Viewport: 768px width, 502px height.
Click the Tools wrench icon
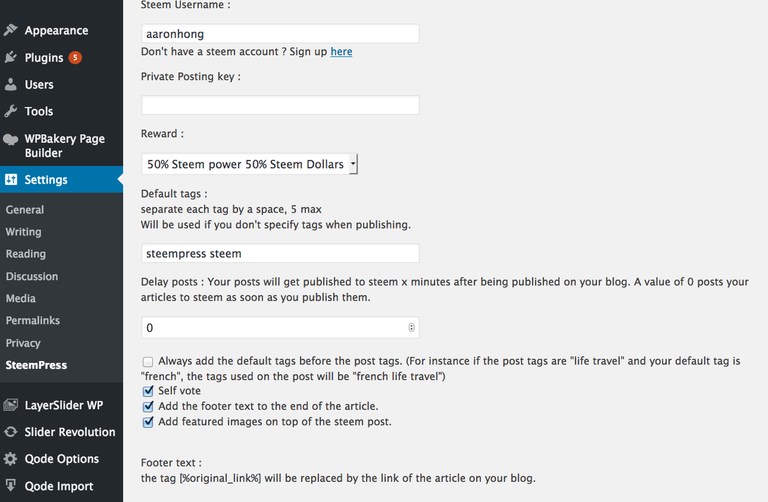pyautogui.click(x=11, y=111)
